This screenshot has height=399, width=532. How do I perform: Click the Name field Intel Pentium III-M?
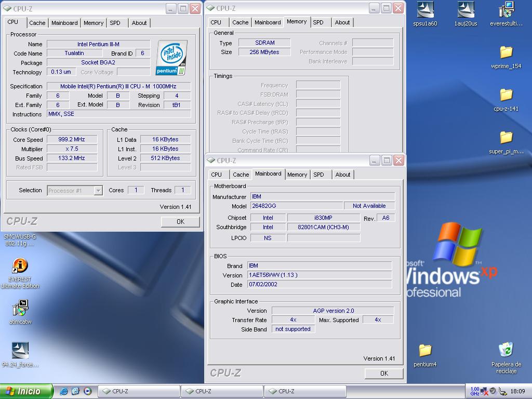pyautogui.click(x=98, y=44)
